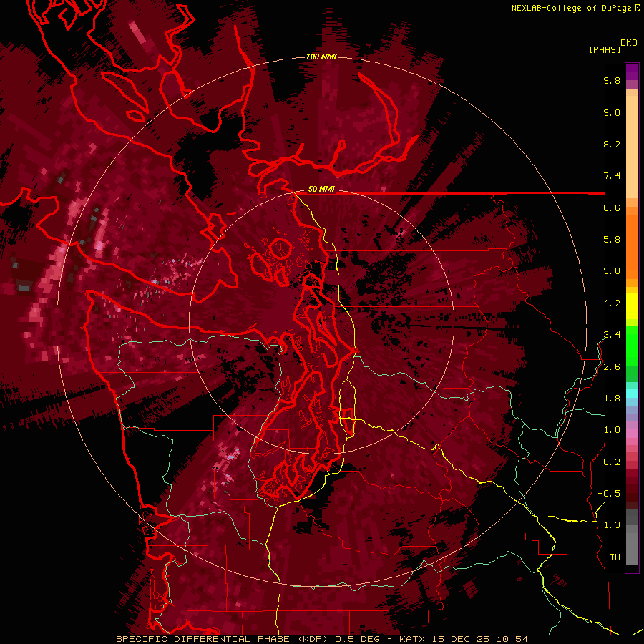The height and width of the screenshot is (644, 644).
Task: Click the cyan segment of the color scale
Action: tap(632, 394)
